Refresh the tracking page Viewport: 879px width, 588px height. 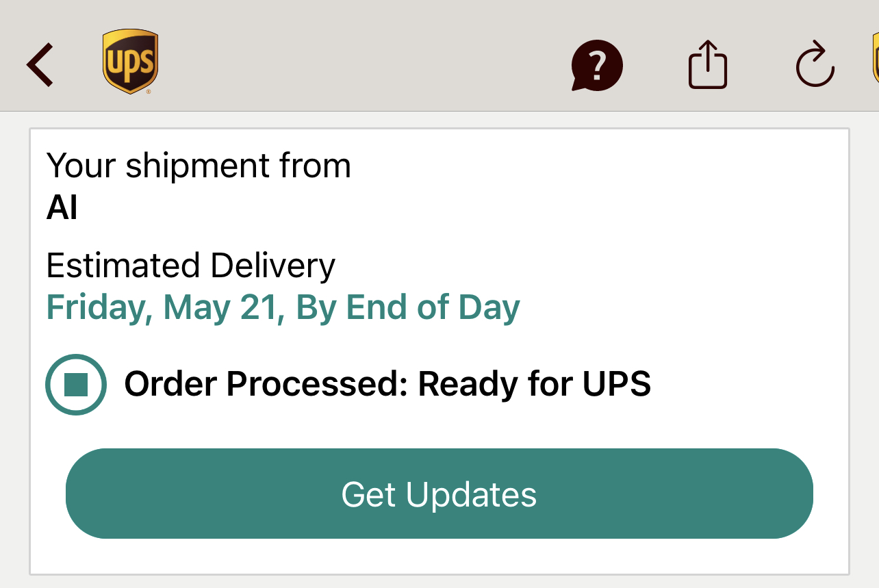click(815, 65)
